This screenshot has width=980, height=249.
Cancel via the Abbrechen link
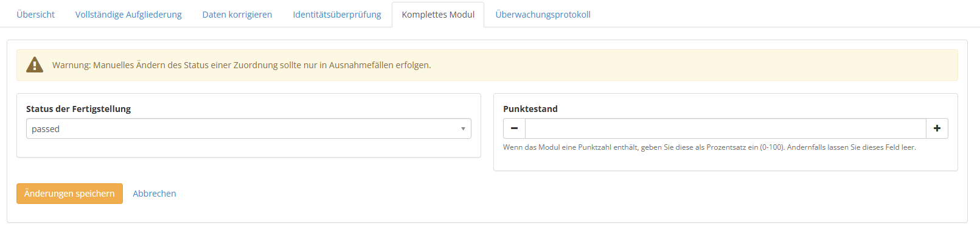pos(155,194)
